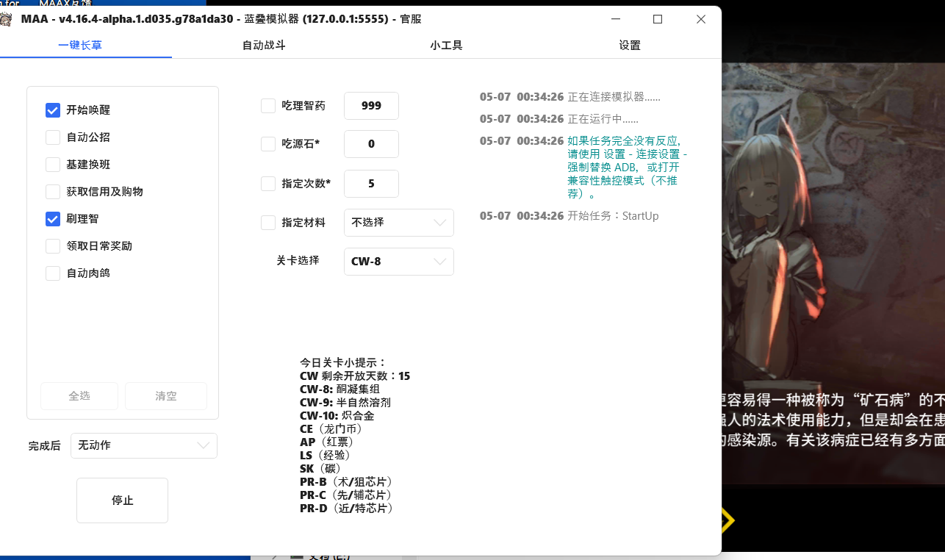
Task: Enable the 基建换班 checkbox
Action: click(x=52, y=164)
